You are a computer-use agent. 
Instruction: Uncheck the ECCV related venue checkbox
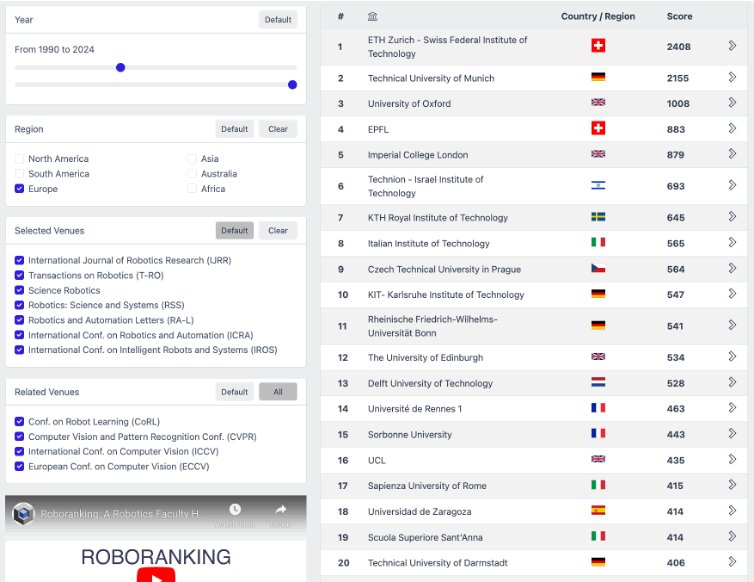pyautogui.click(x=19, y=466)
